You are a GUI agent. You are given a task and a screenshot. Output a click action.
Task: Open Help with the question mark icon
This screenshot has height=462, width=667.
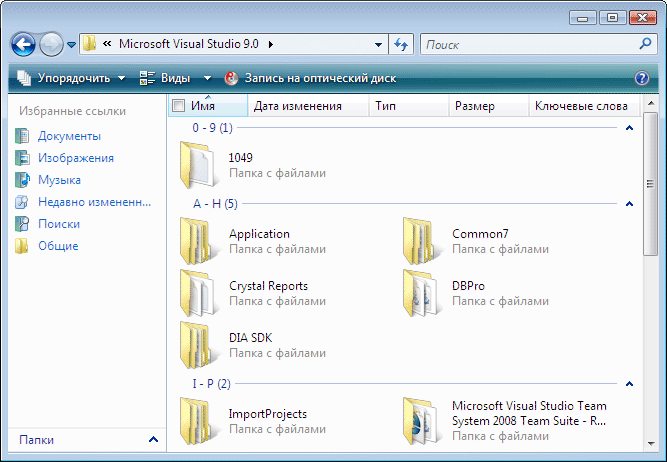click(x=641, y=78)
